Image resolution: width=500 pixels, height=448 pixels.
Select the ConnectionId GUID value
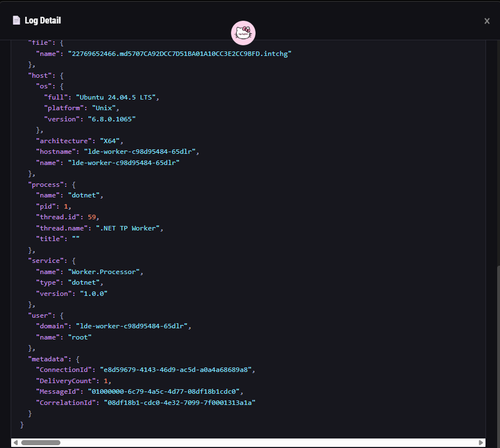(x=176, y=370)
